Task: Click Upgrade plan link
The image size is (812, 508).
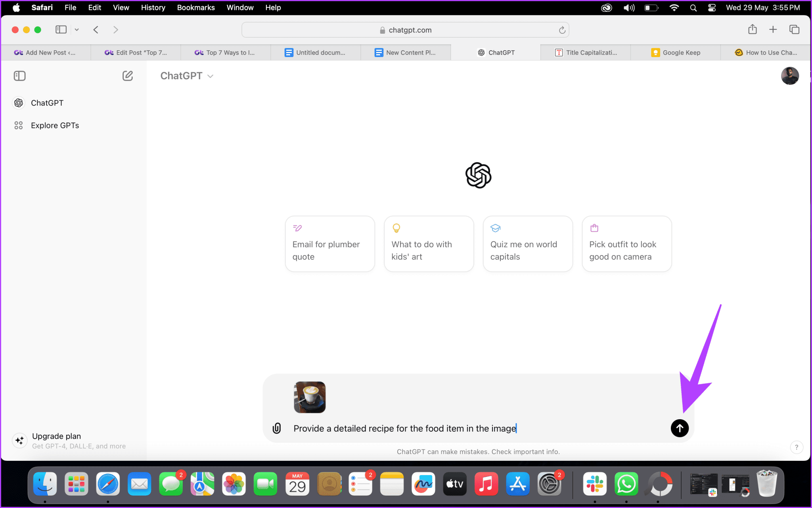Action: (56, 436)
